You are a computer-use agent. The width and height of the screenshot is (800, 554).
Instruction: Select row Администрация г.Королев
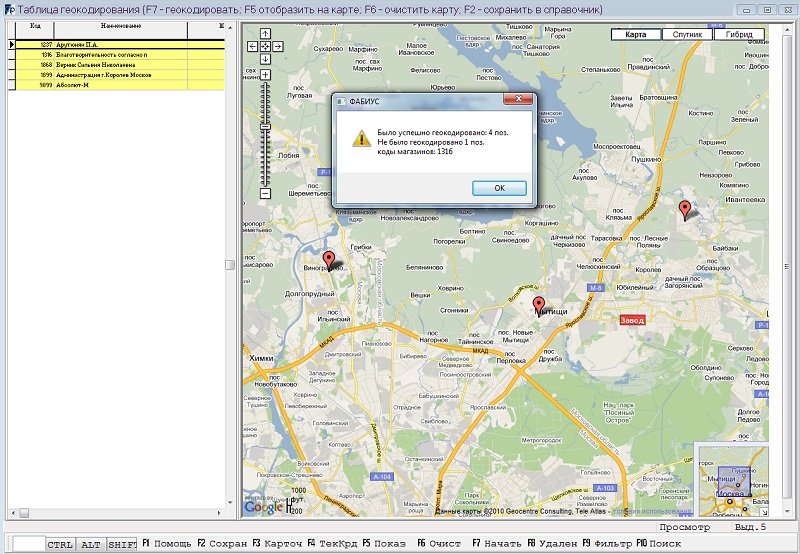pos(120,75)
